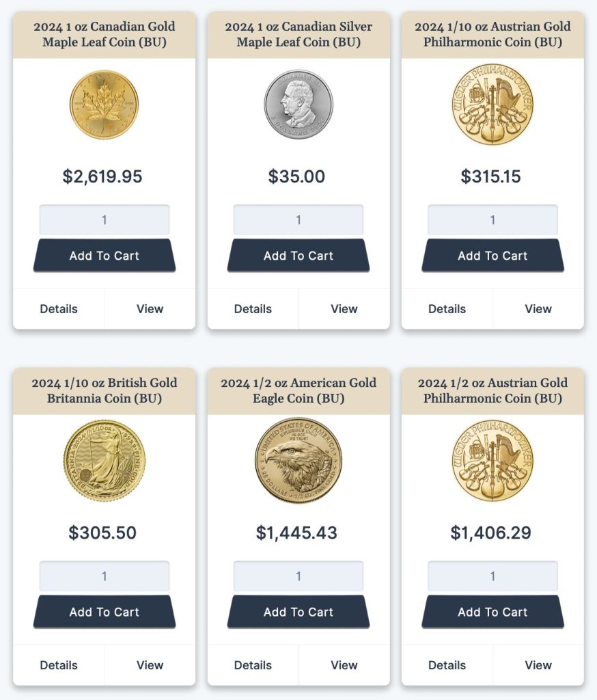View the 1/10 oz Austrian Philharmonic coin
The image size is (597, 700).
538,309
